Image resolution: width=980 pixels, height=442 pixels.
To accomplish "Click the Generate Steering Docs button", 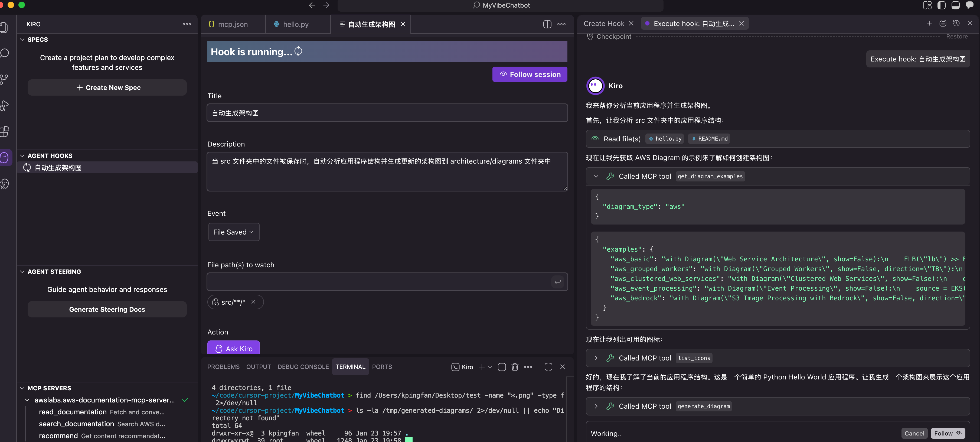I will point(107,309).
